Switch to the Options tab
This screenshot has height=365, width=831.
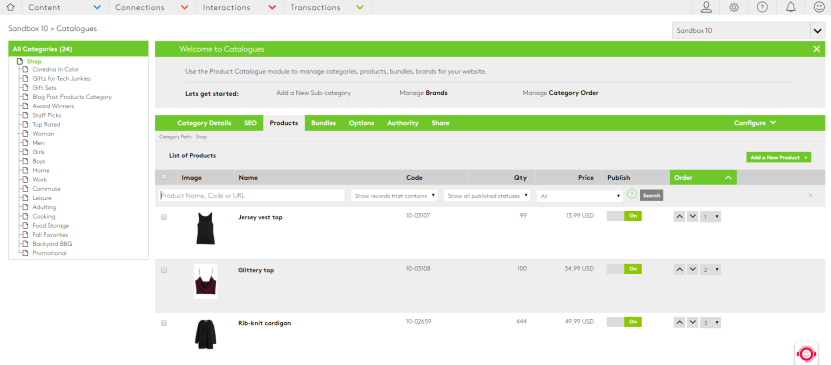coord(361,123)
